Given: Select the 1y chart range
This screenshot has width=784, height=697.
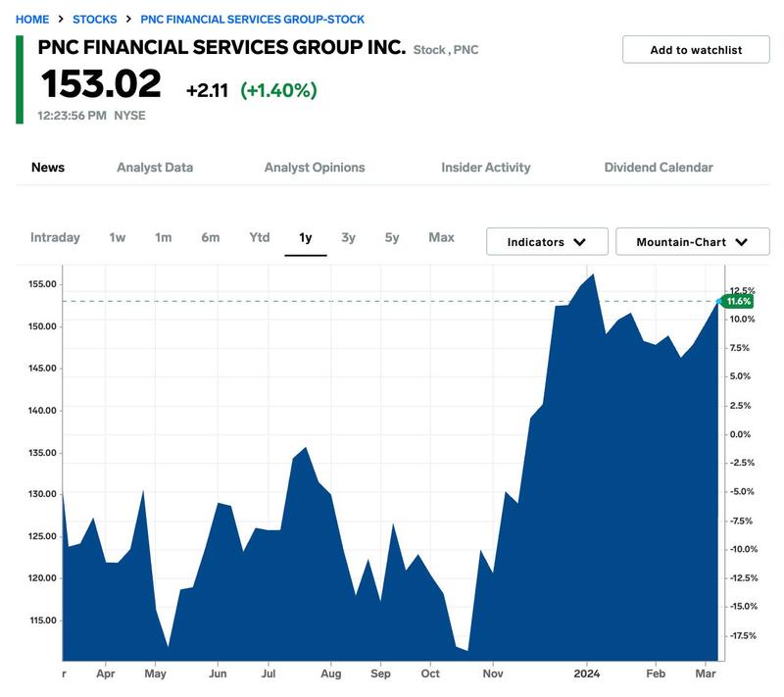Looking at the screenshot, I should (306, 237).
